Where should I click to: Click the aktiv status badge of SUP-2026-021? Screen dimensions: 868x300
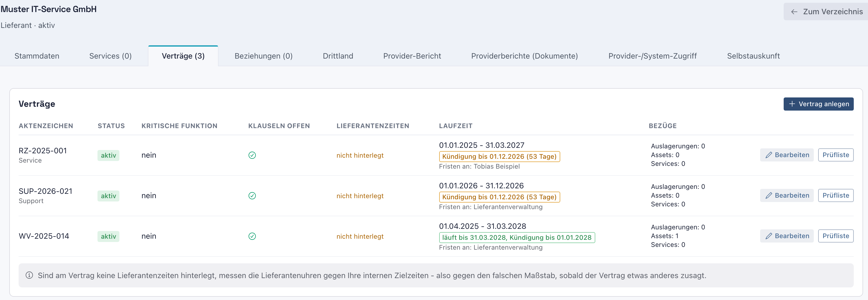[x=108, y=196]
